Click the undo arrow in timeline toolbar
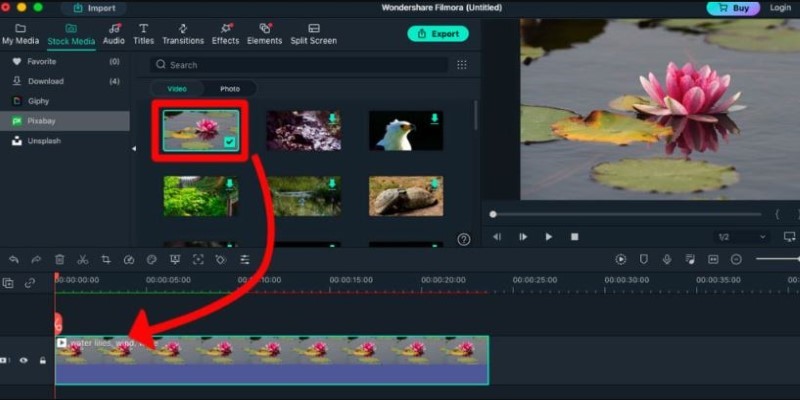 [14, 259]
